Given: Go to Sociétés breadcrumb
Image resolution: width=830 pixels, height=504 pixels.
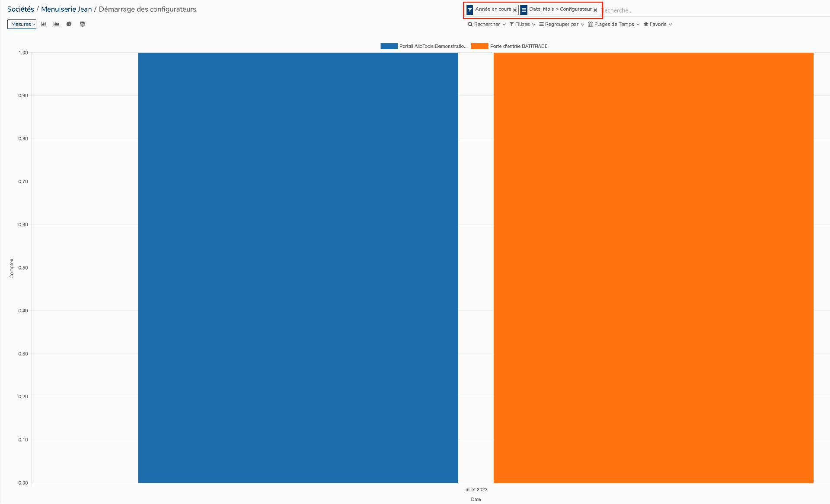Looking at the screenshot, I should click(21, 9).
